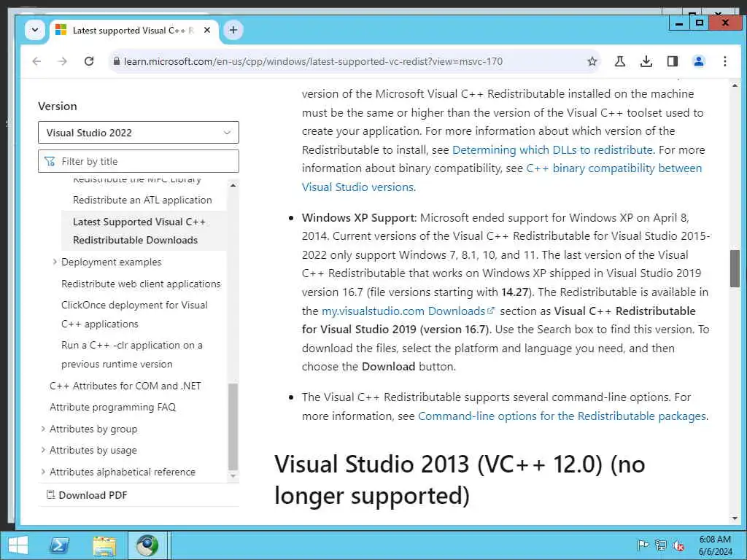Open File Explorer from the taskbar

pos(104,545)
